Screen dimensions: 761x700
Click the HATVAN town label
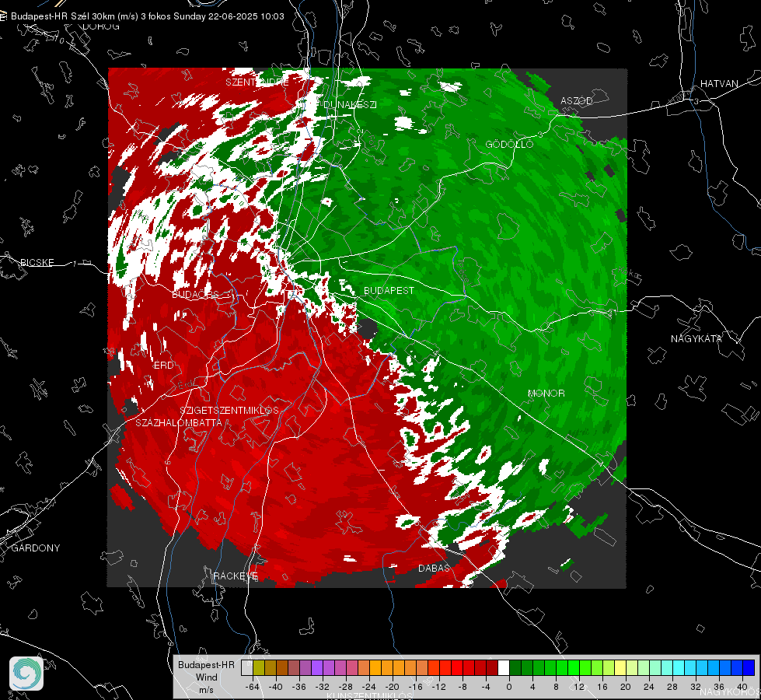point(719,83)
